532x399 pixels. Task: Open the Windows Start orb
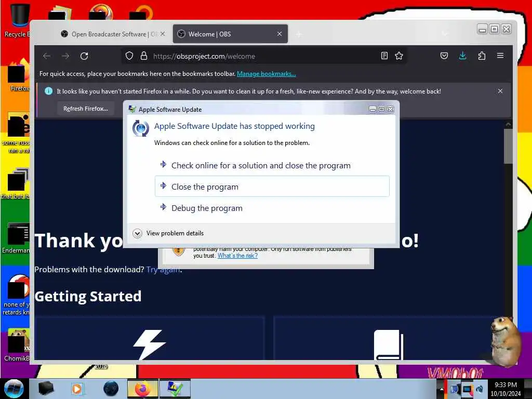pos(14,389)
